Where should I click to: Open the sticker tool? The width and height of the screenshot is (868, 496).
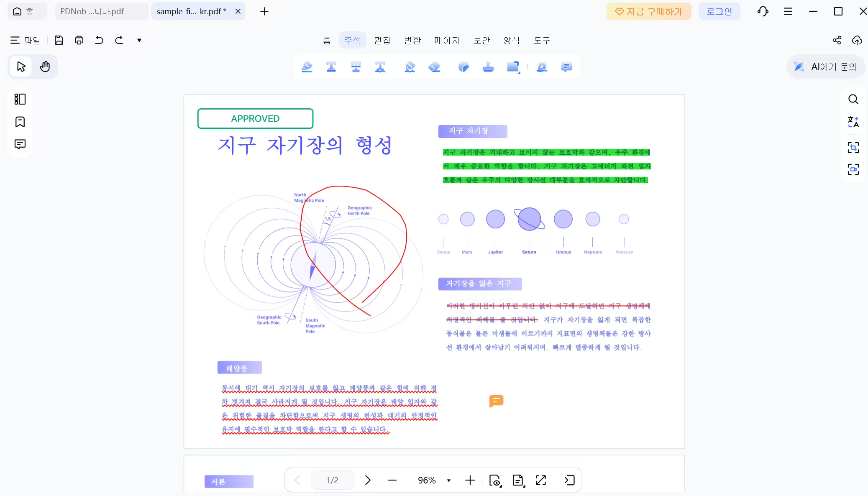(464, 67)
